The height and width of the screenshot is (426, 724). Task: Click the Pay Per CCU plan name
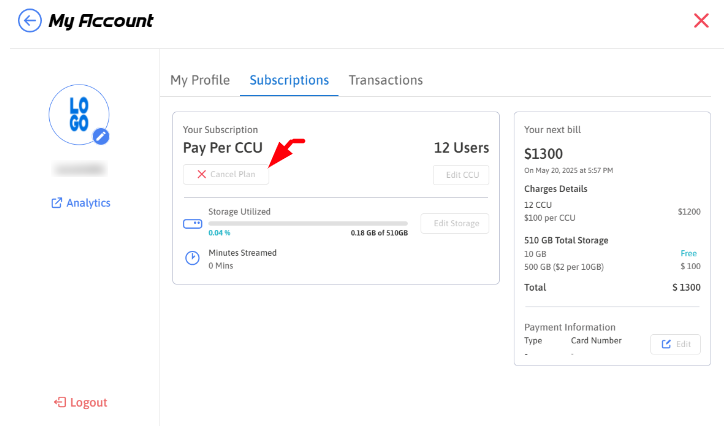[x=222, y=148]
